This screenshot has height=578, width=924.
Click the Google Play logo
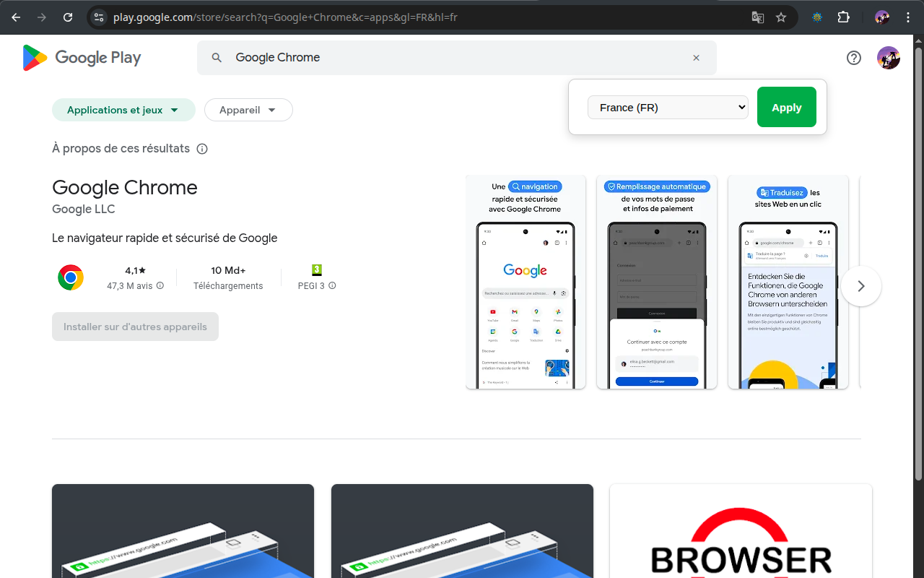point(82,58)
